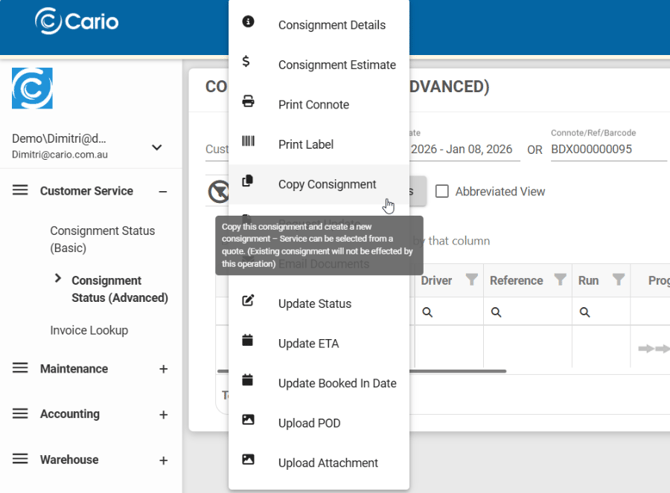
Task: Click the Consignment Details info icon
Action: pyautogui.click(x=248, y=22)
